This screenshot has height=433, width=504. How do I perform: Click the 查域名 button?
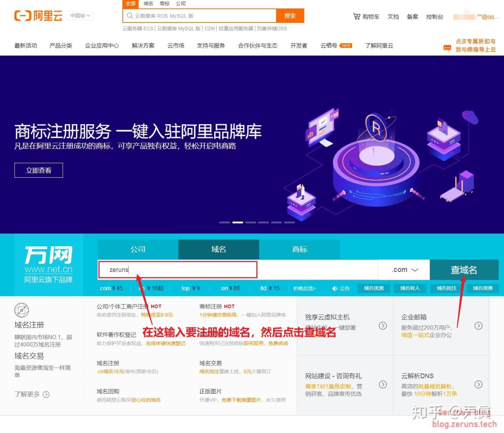pyautogui.click(x=464, y=270)
